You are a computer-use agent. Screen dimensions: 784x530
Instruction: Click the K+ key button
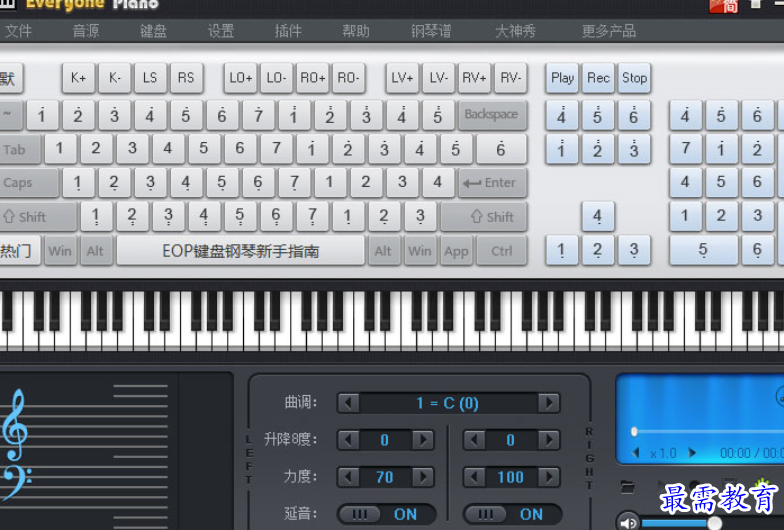(x=78, y=78)
